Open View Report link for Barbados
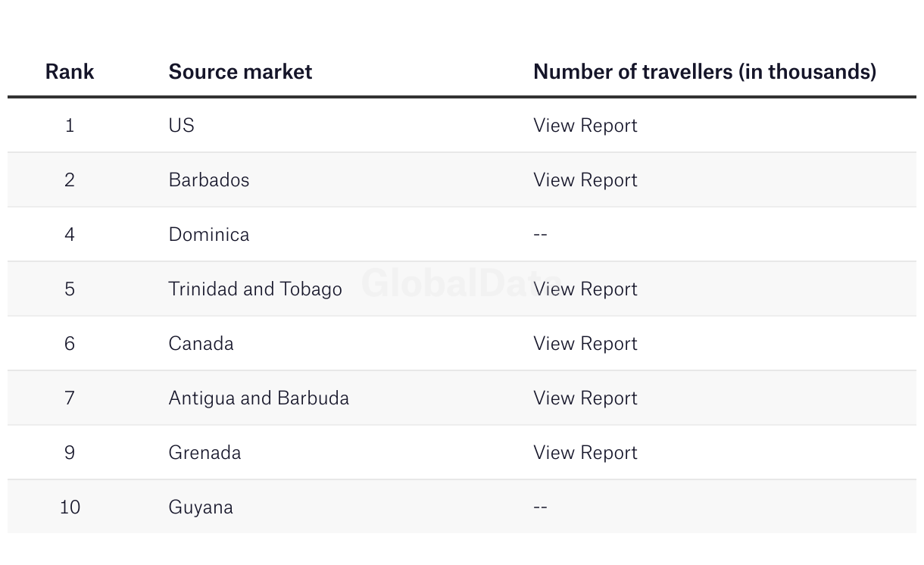The width and height of the screenshot is (924, 565). [585, 179]
